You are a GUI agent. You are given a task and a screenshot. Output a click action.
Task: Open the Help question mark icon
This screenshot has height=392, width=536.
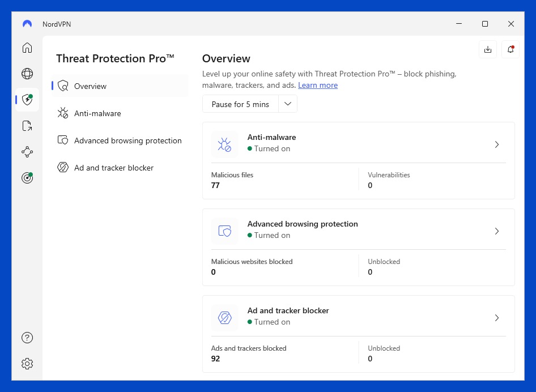click(27, 338)
